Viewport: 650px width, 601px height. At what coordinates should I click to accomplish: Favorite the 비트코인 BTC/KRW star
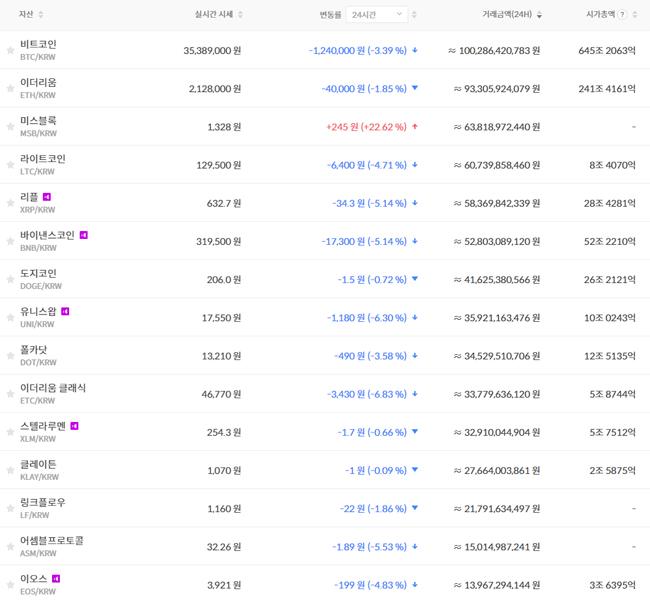[x=10, y=51]
